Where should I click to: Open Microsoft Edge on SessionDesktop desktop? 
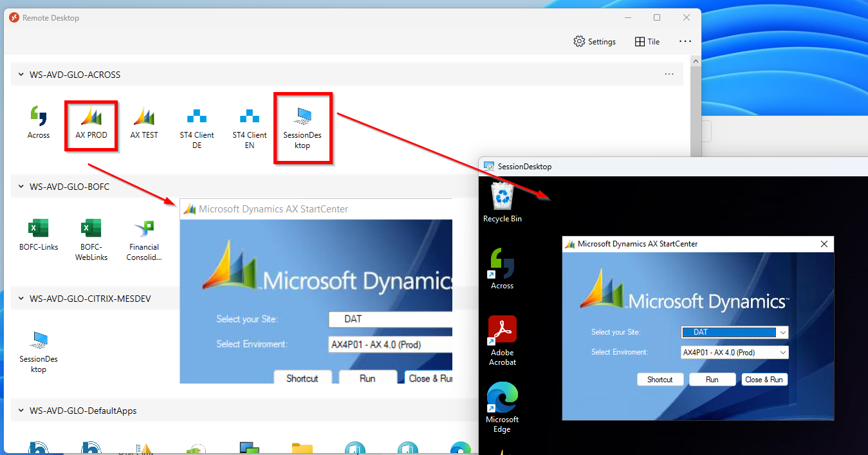click(x=503, y=408)
